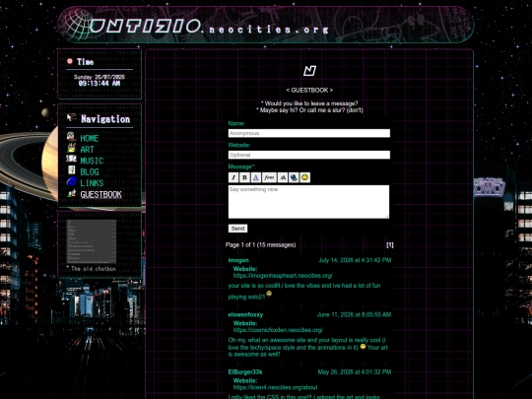Focus the Name input field
532x399 pixels.
click(309, 133)
